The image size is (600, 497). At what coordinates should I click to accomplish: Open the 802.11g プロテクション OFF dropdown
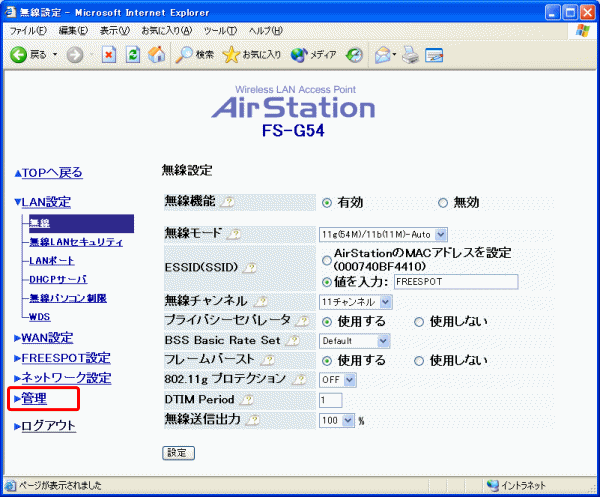[x=338, y=380]
